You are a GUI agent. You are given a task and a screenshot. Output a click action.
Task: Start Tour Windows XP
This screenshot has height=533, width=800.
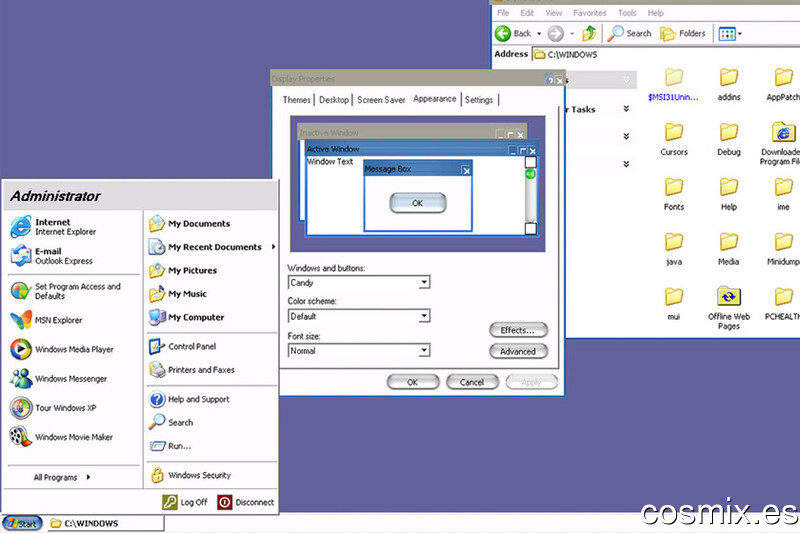pyautogui.click(x=54, y=408)
